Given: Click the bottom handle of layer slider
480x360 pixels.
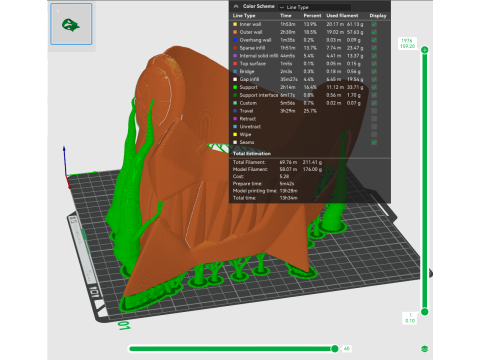Looking at the screenshot, I should (x=424, y=312).
